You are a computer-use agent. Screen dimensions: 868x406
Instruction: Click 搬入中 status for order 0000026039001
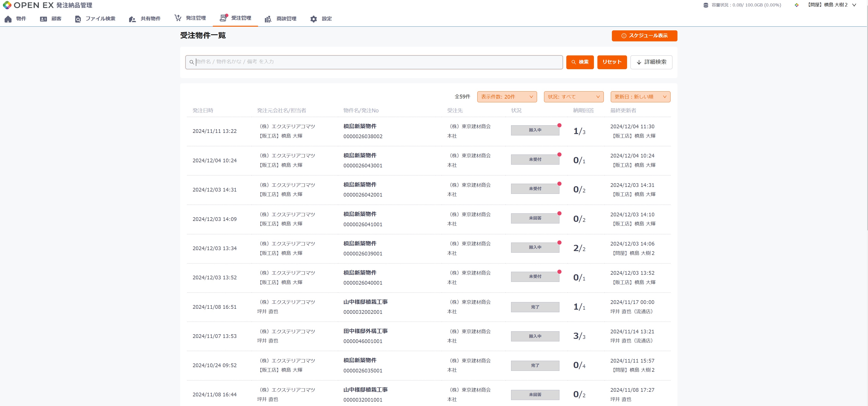pos(535,247)
